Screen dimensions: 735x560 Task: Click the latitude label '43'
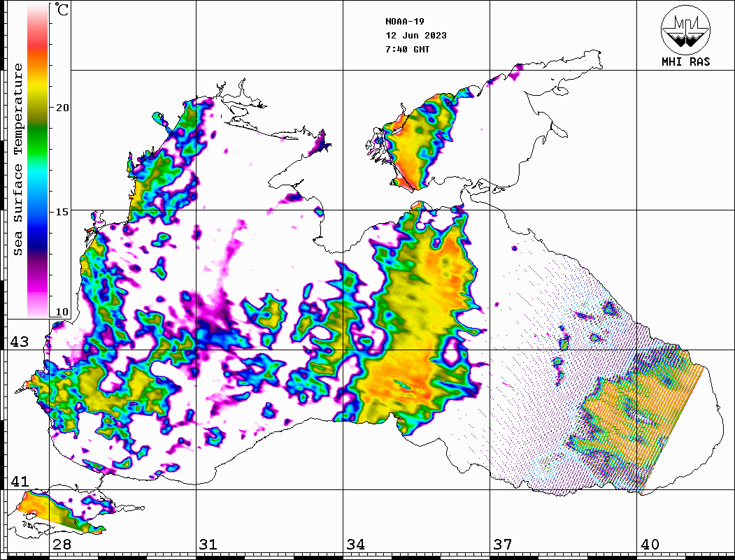(20, 342)
